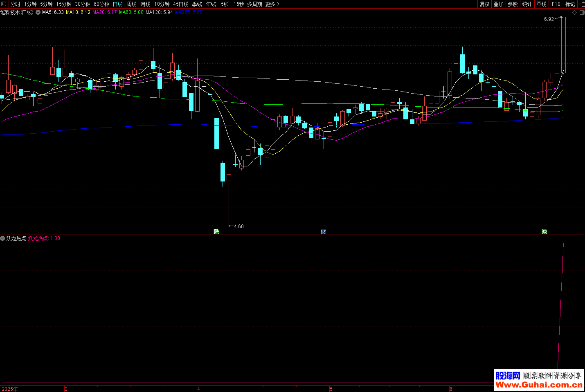Viewport: 585px width, 392px height.
Task: Click the 妖龙热点 indicator name label
Action: [x=16, y=238]
